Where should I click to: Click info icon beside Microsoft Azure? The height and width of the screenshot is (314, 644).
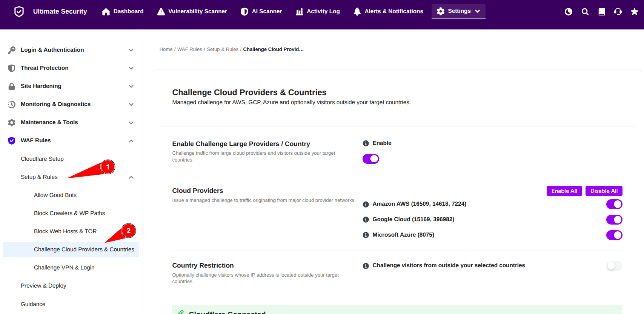coord(366,235)
